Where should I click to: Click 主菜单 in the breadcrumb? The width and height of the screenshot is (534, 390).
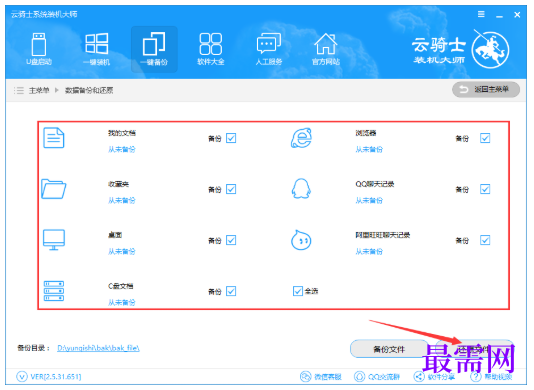39,90
